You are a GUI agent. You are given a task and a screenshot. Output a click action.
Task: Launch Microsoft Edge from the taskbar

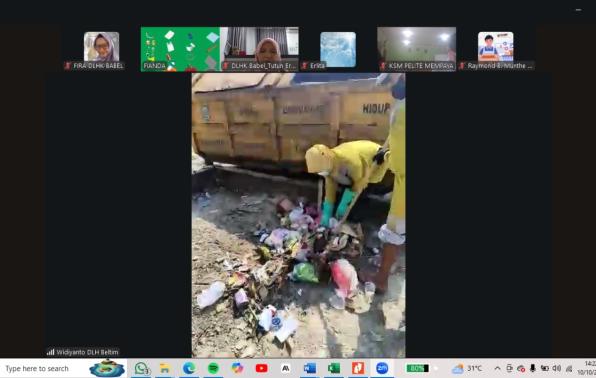click(189, 368)
